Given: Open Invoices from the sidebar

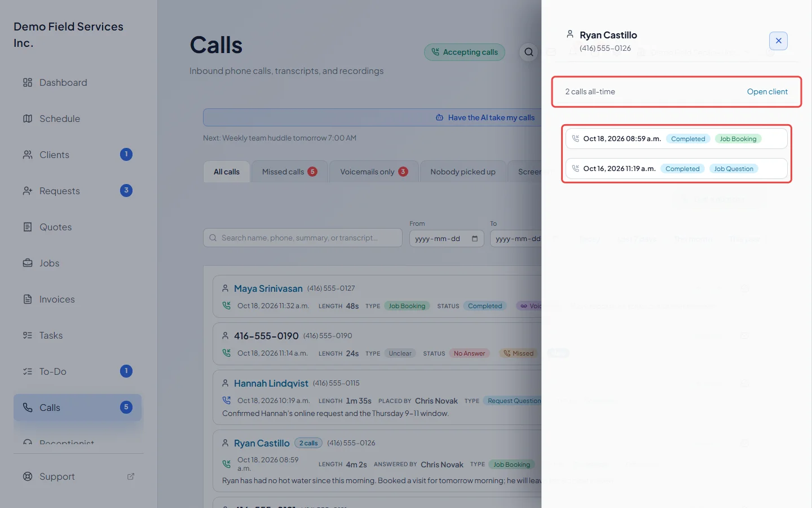Looking at the screenshot, I should pos(78,299).
